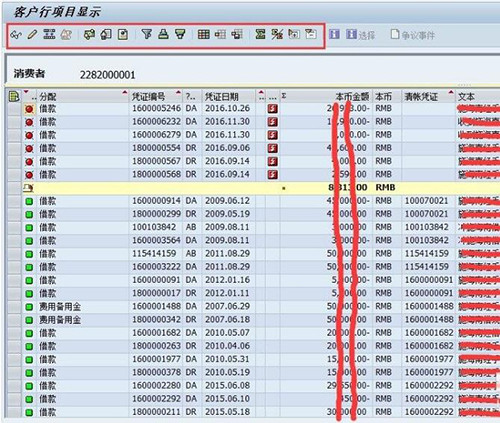The width and height of the screenshot is (500, 423).
Task: Click document type AB in row 100103842
Action: point(191,227)
